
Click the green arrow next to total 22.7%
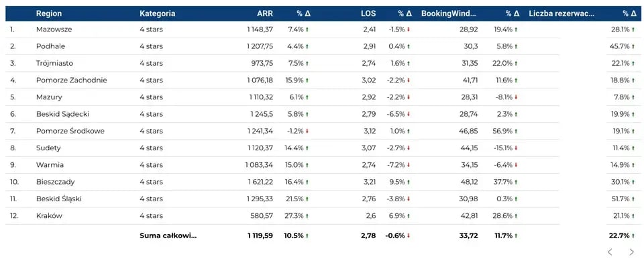pos(633,236)
